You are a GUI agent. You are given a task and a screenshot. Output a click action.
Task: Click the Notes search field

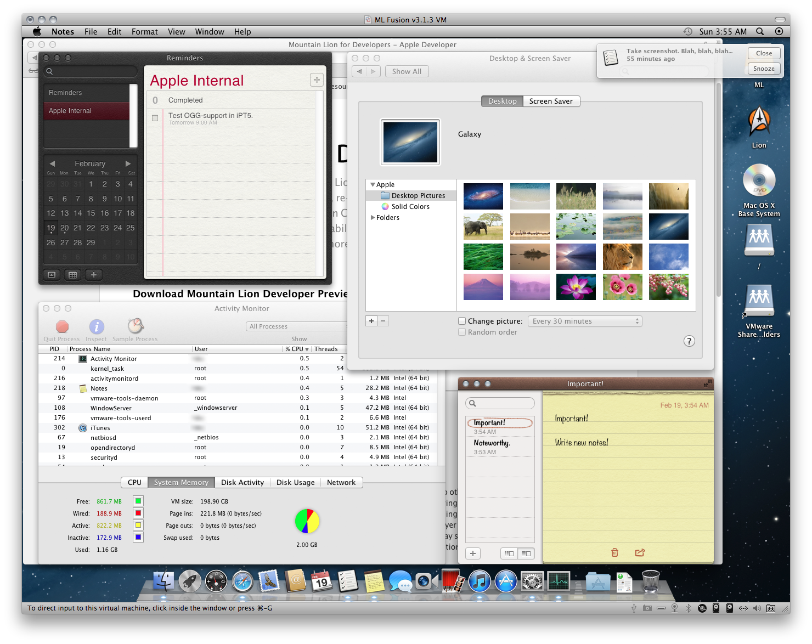500,403
